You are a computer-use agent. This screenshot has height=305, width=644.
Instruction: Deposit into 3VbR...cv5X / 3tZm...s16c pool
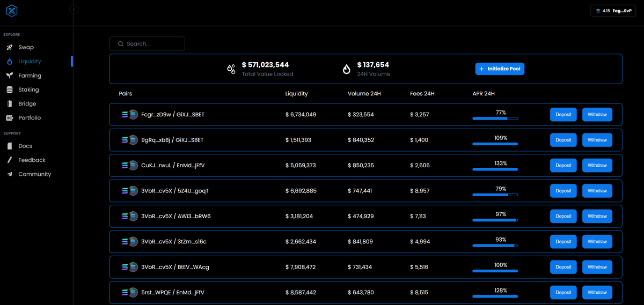[563, 241]
